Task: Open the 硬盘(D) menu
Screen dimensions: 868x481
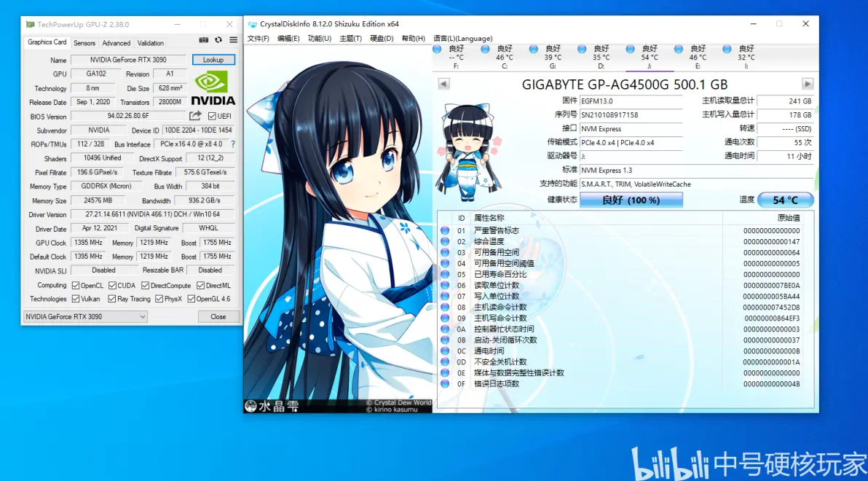Action: pos(382,38)
